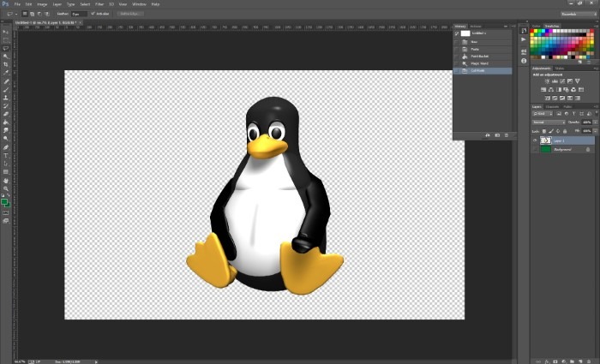The image size is (600, 364).
Task: Show the Background layer via its visibility box
Action: (535, 150)
